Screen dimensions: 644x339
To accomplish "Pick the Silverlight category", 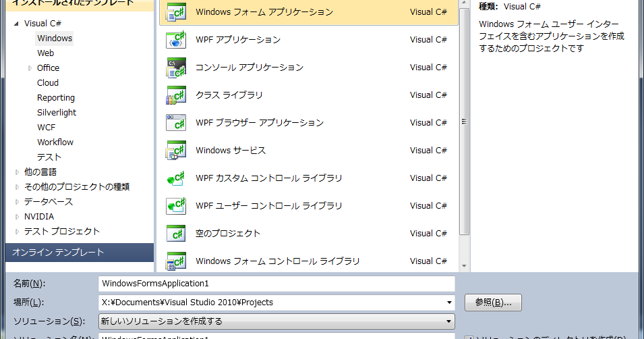I will point(57,113).
